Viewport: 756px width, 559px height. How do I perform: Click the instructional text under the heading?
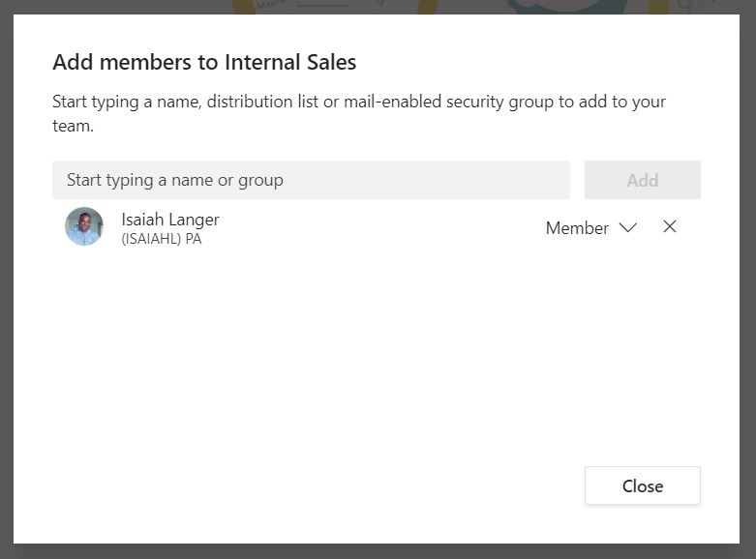coord(358,113)
